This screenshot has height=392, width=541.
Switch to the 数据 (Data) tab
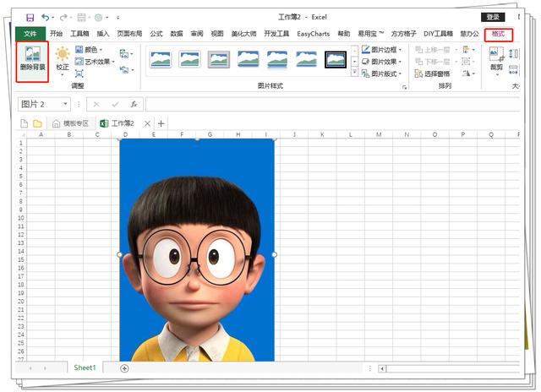pos(177,34)
